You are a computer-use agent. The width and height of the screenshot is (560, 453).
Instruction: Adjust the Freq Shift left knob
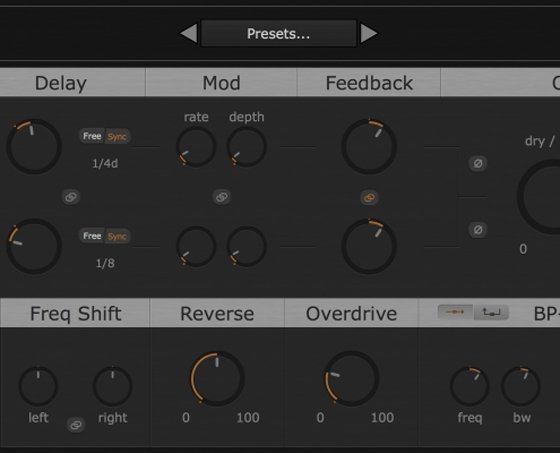point(38,386)
